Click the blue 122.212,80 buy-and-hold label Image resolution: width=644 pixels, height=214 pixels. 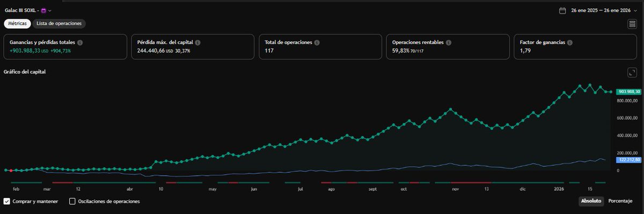coord(629,160)
